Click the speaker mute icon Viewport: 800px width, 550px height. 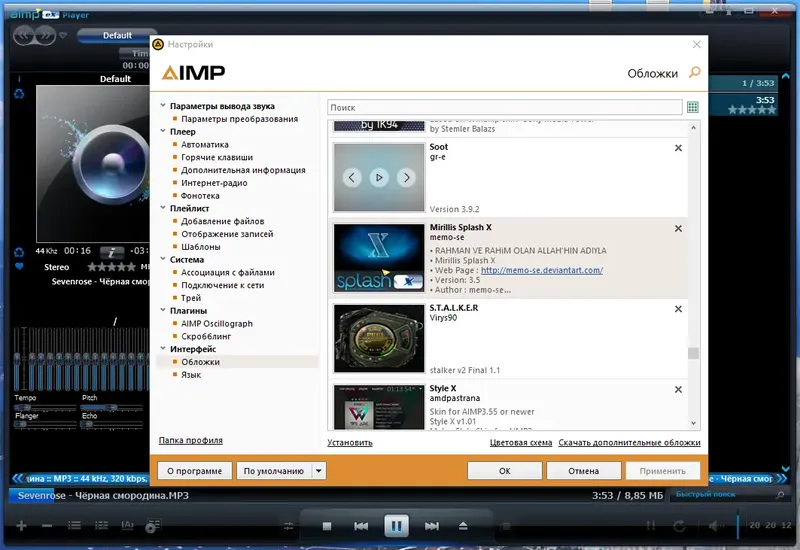[x=715, y=526]
